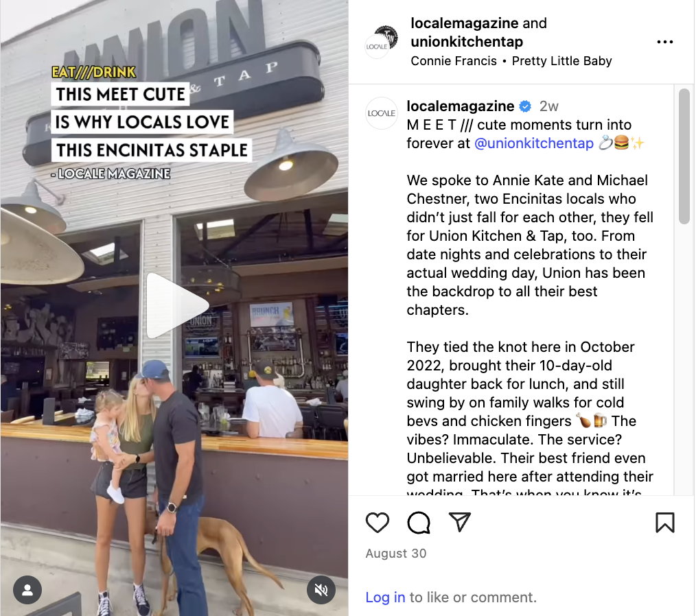Image resolution: width=696 pixels, height=616 pixels.
Task: Click the Log in link
Action: click(385, 597)
